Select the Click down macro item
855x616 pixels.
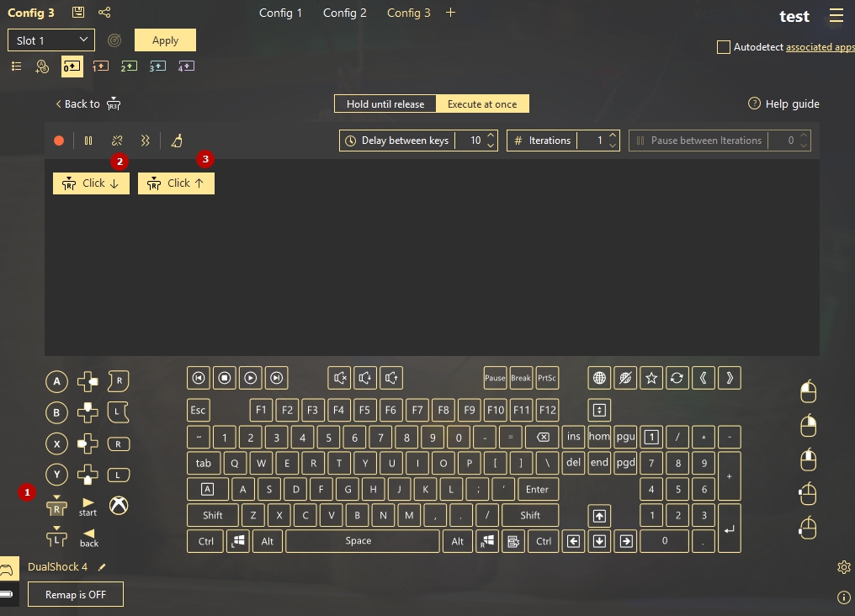click(91, 183)
